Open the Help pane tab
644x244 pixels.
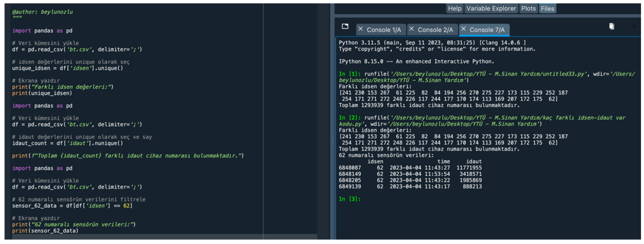point(454,9)
